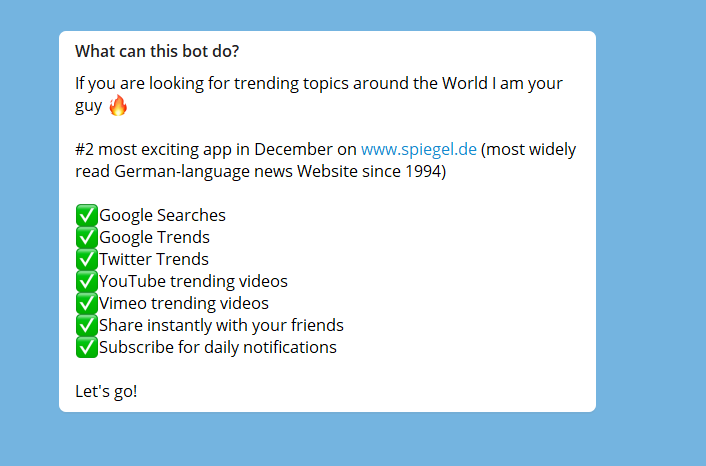Click the green checkmark beside Google Searches
Screen dimensions: 706x466
click(x=86, y=215)
